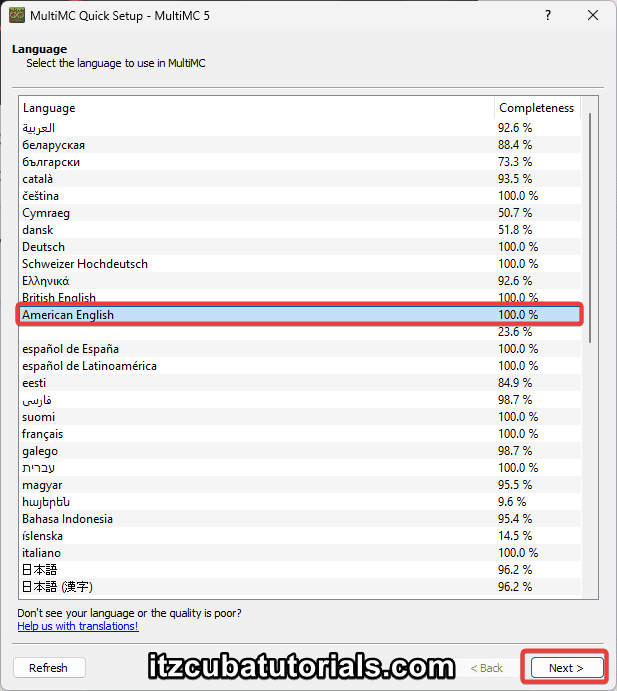Choose français from the language list
617x691 pixels.
(x=43, y=434)
